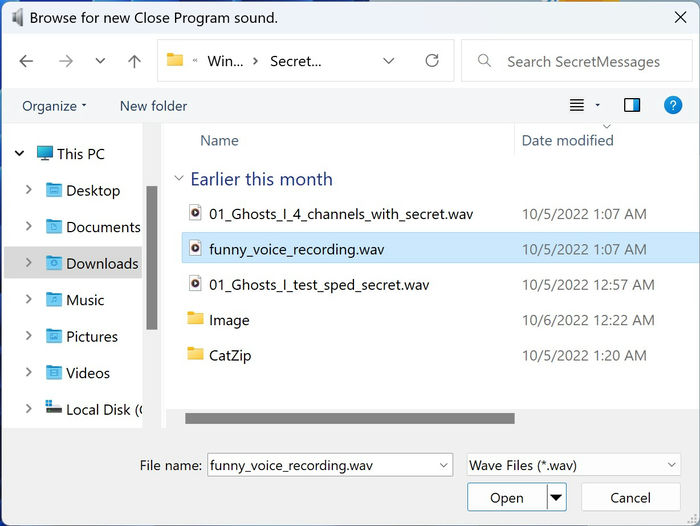Click the folder icon in address bar
Viewport: 700px width, 526px height.
tap(175, 60)
